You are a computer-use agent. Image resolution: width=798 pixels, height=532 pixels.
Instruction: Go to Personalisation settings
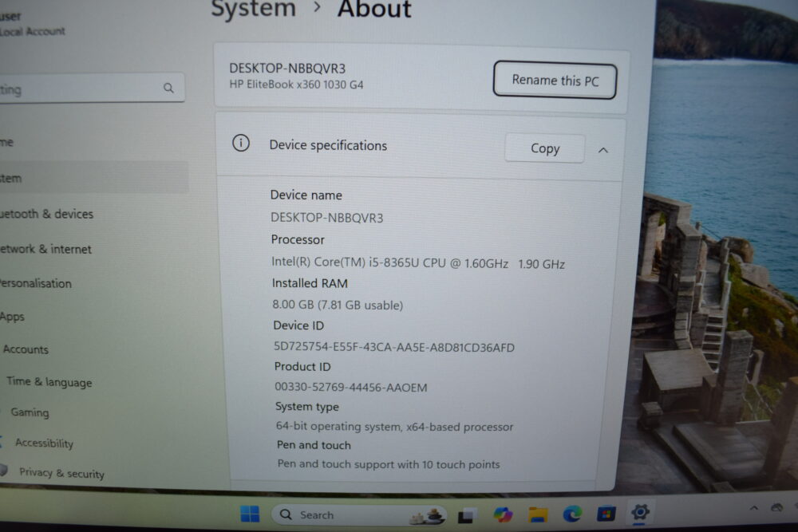click(36, 283)
